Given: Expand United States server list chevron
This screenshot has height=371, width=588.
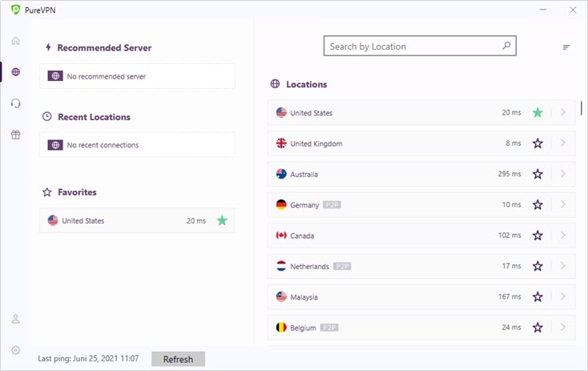Looking at the screenshot, I should (563, 112).
